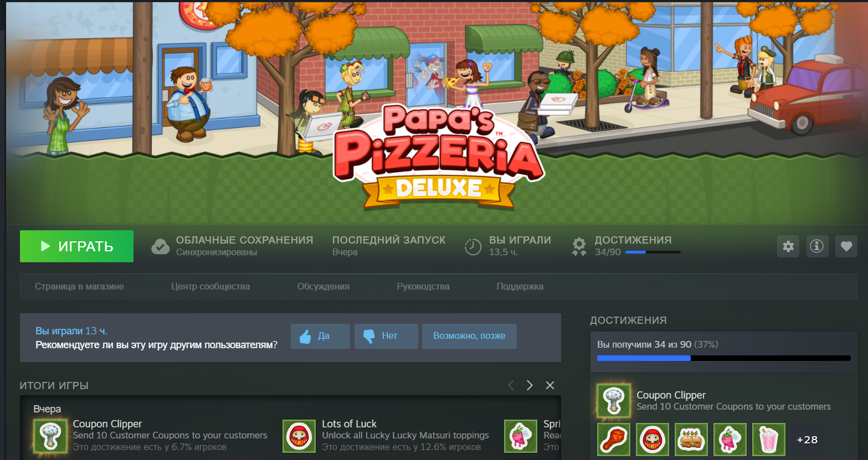Open Страница в магазине tab
The image size is (868, 460).
click(79, 286)
